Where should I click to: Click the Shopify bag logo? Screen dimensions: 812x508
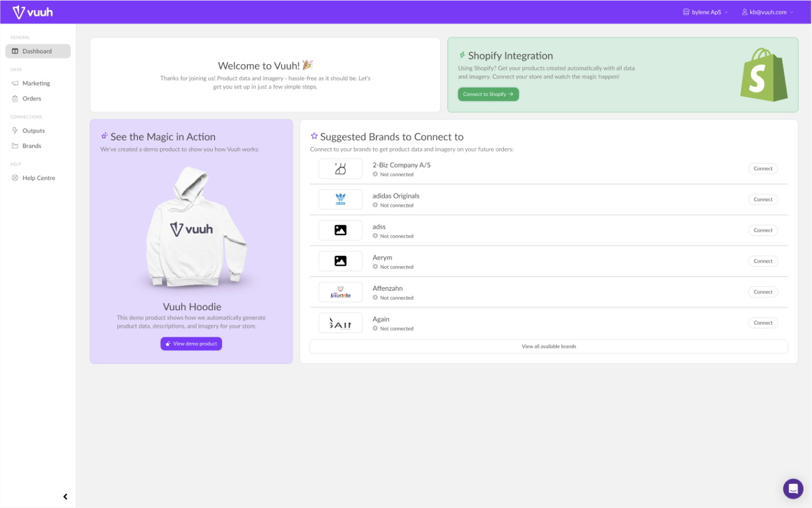click(x=764, y=75)
